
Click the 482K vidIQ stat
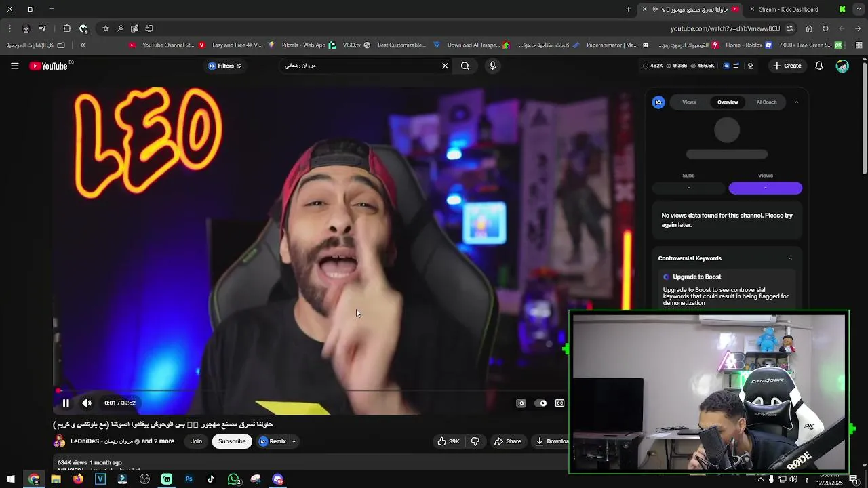[x=653, y=66]
